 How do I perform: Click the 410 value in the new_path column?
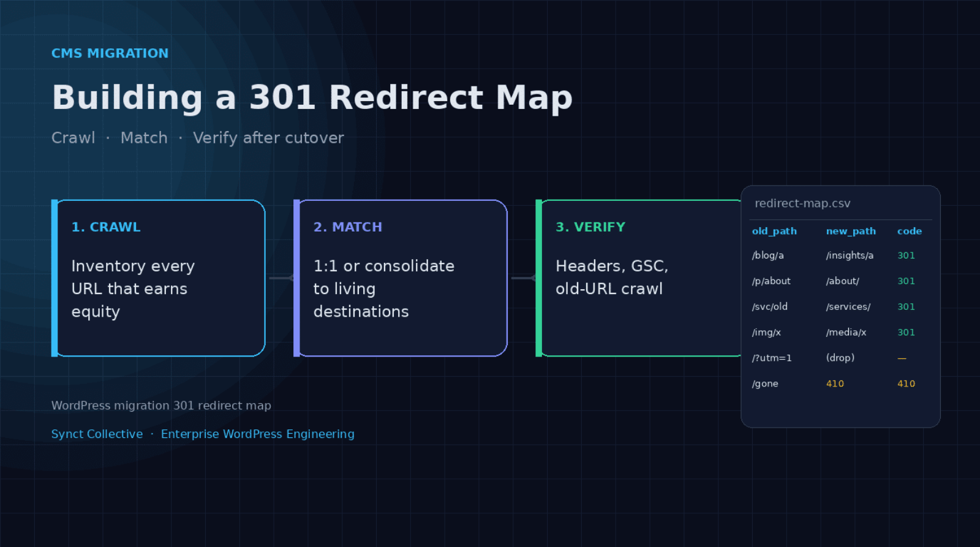pyautogui.click(x=835, y=384)
